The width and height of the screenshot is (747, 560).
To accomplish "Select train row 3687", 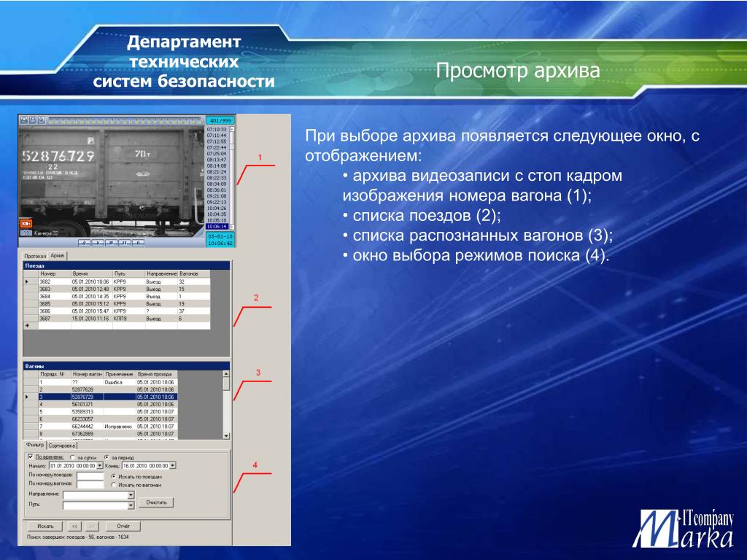I will click(117, 319).
